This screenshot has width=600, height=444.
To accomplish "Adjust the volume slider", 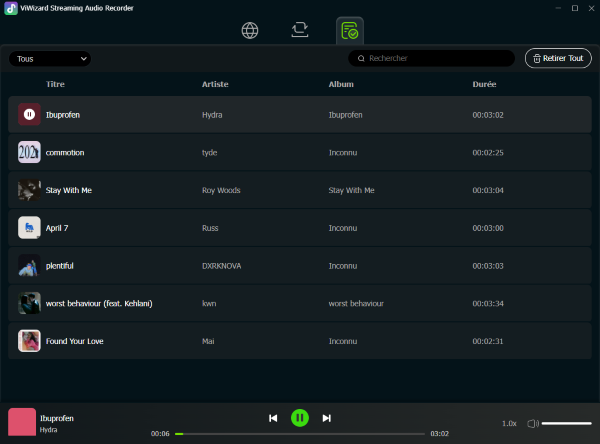I will tap(567, 423).
